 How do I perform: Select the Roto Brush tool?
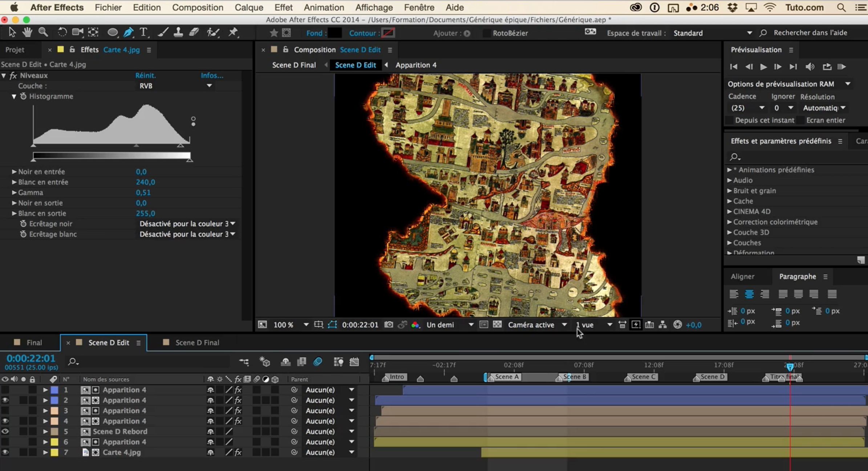tap(213, 33)
